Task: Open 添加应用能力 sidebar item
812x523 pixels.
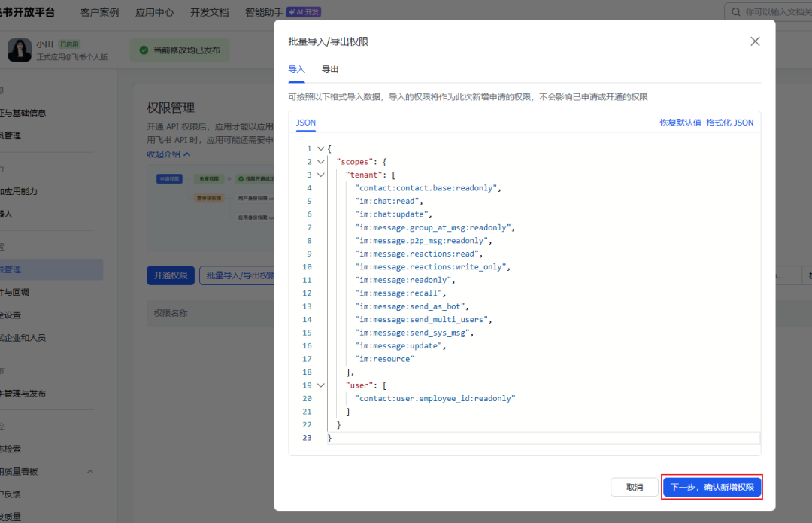Action: point(19,191)
